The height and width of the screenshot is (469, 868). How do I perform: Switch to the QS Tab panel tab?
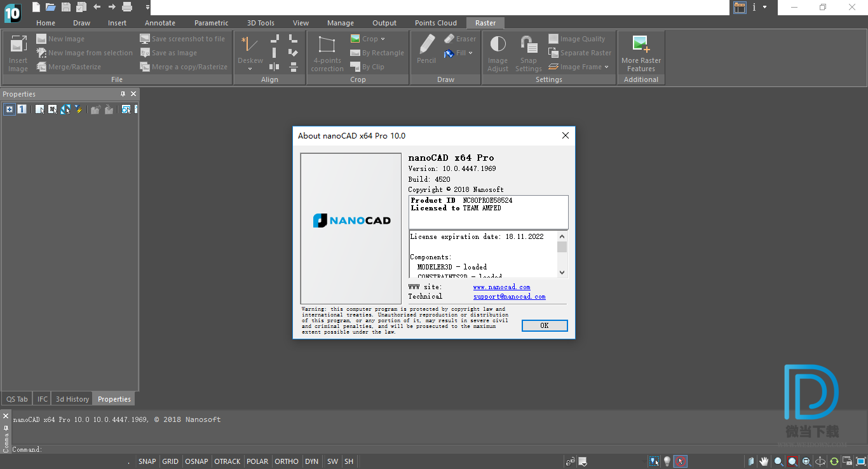tap(17, 399)
